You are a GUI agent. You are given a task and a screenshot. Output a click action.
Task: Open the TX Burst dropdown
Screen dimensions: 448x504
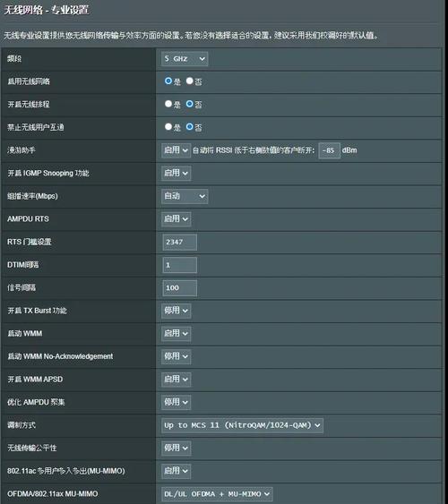click(x=176, y=311)
